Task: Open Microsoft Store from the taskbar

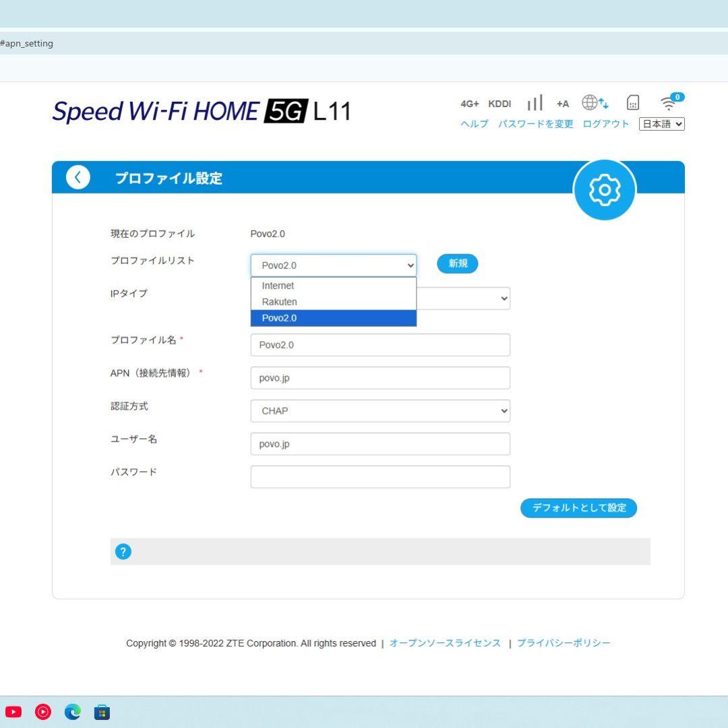Action: point(102,712)
